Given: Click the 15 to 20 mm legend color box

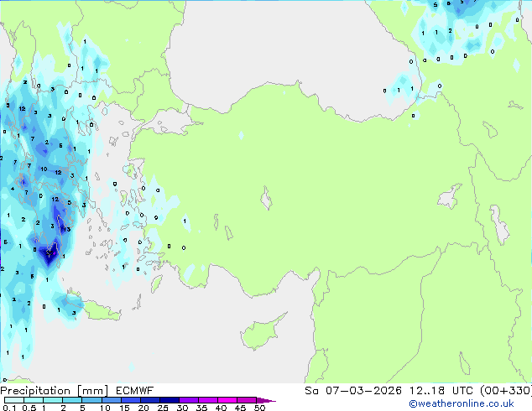Looking at the screenshot, I should tap(131, 400).
